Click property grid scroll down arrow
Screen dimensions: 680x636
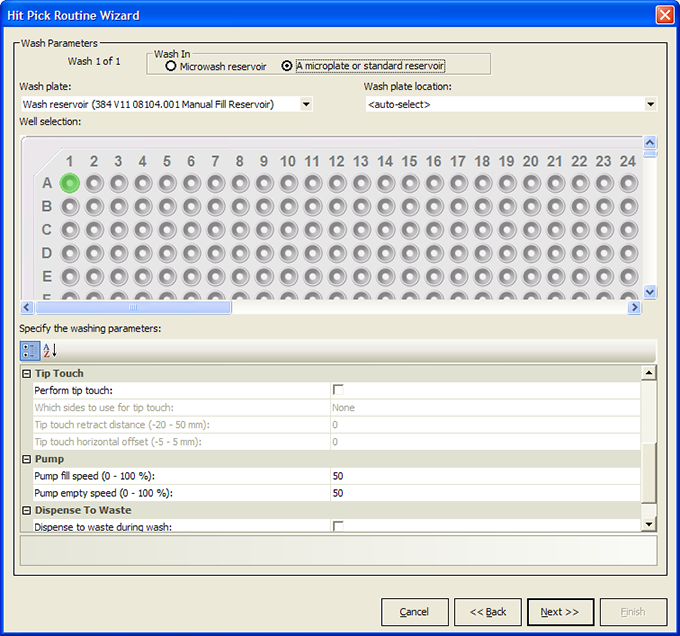coord(649,524)
